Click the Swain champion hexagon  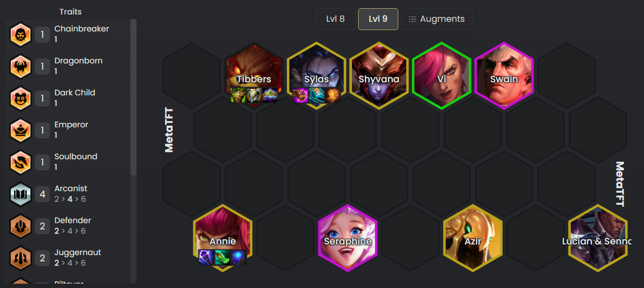[x=504, y=76]
